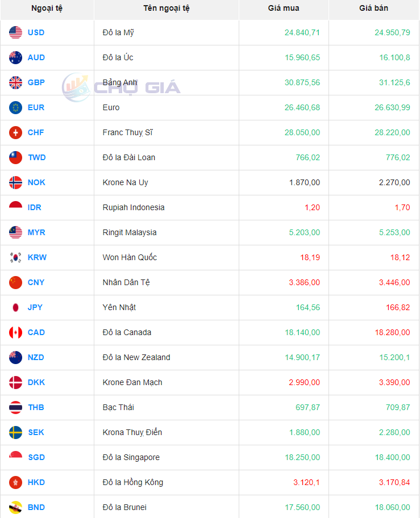
Task: Click the Swedish flag icon
Action: click(15, 433)
